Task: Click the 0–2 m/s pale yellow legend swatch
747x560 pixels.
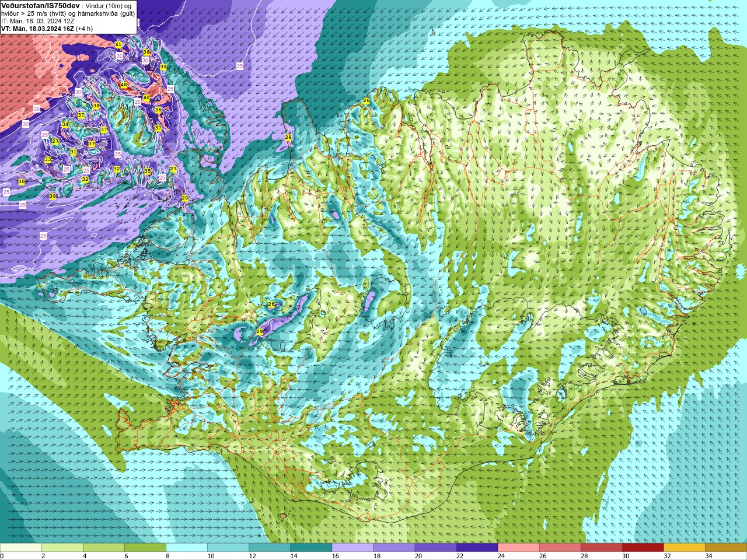Action: pos(21,547)
